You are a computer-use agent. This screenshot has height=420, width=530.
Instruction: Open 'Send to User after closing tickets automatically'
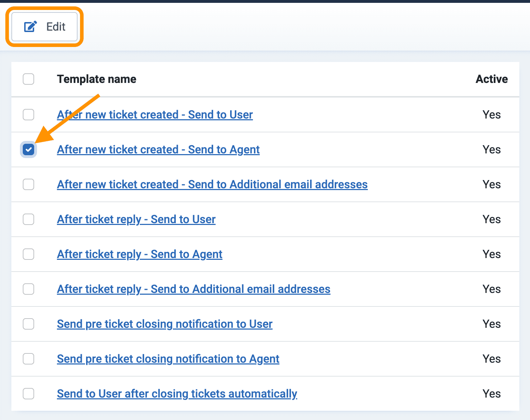point(177,394)
